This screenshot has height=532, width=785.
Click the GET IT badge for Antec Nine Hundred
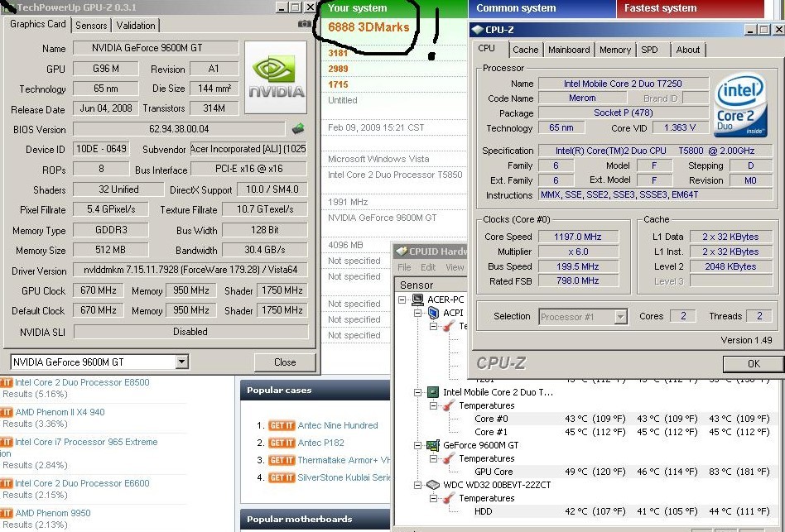point(282,425)
